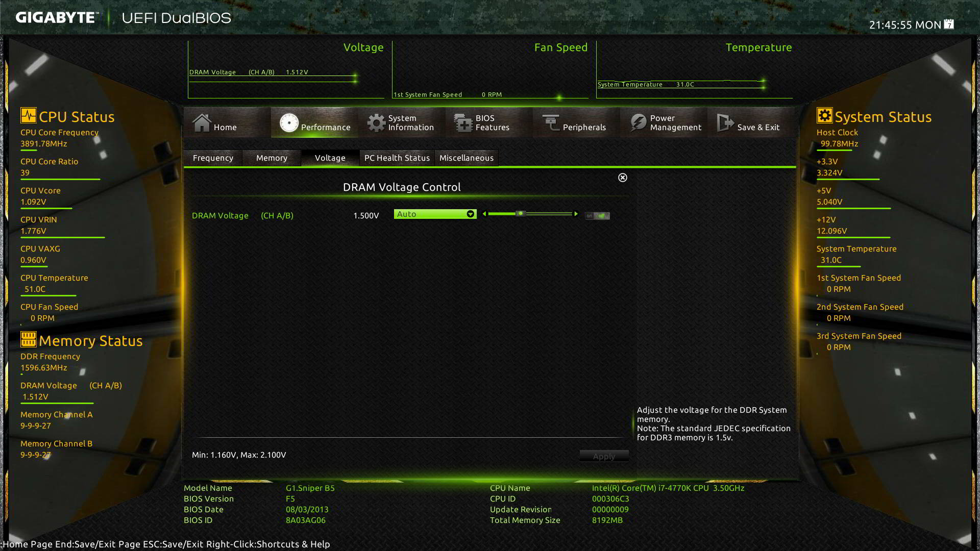Viewport: 980px width, 551px height.
Task: Click the Temperature graph heading
Action: (759, 47)
